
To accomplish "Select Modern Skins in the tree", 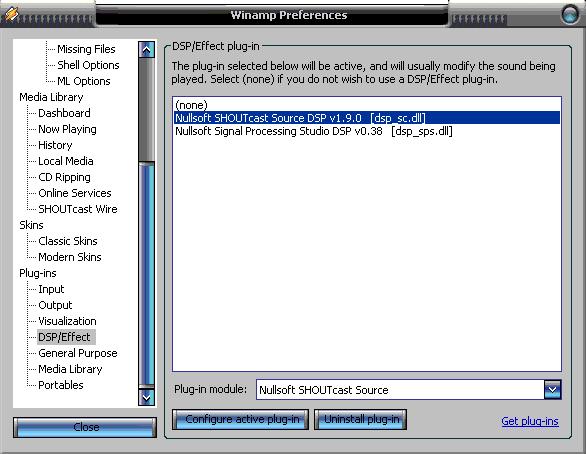I will [x=70, y=257].
